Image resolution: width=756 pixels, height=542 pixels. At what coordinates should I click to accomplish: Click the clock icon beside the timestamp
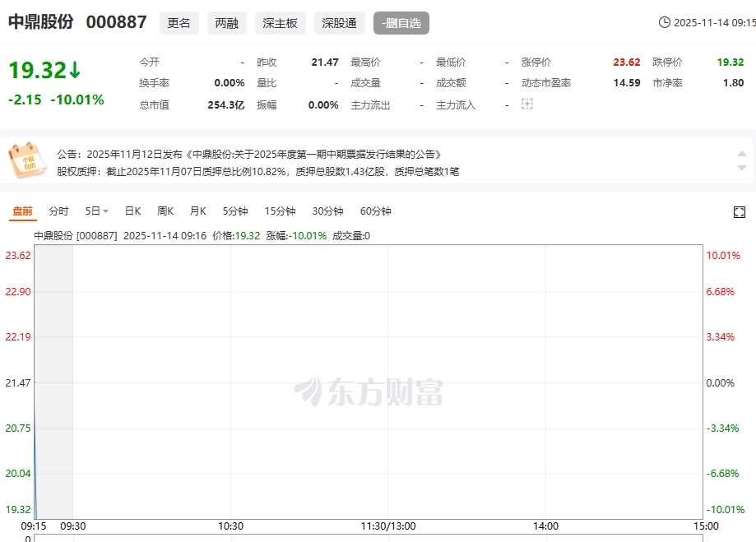(665, 22)
